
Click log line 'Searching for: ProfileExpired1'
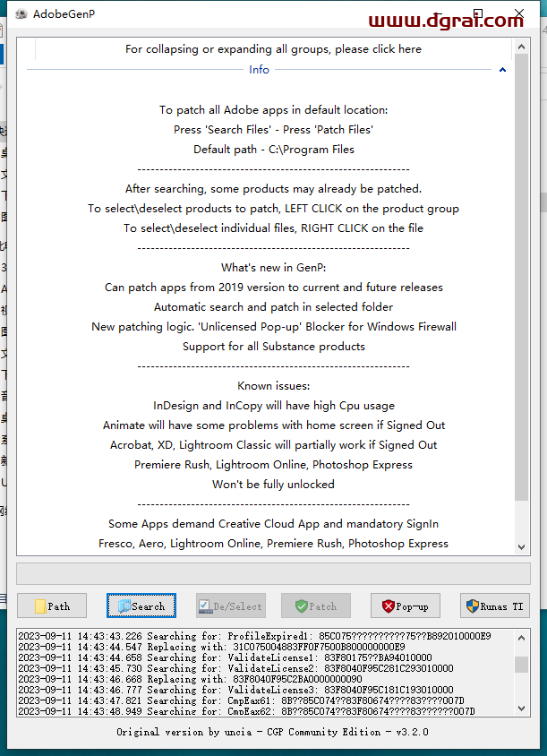point(254,636)
